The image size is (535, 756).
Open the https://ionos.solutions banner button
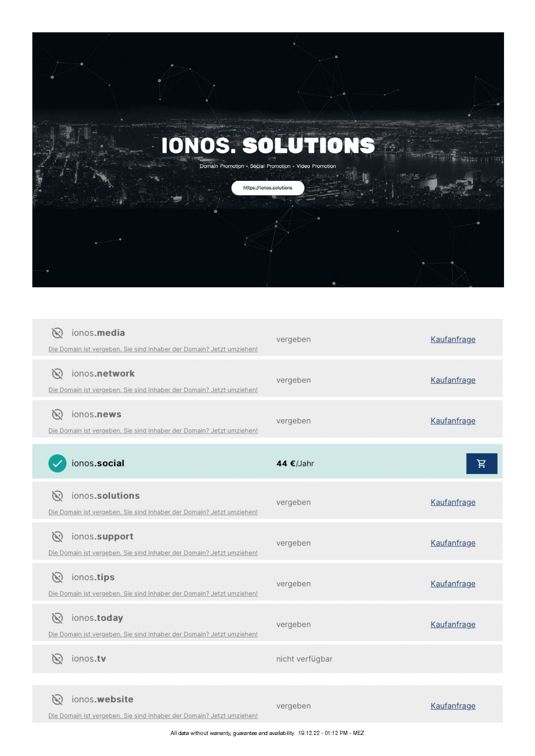click(268, 188)
